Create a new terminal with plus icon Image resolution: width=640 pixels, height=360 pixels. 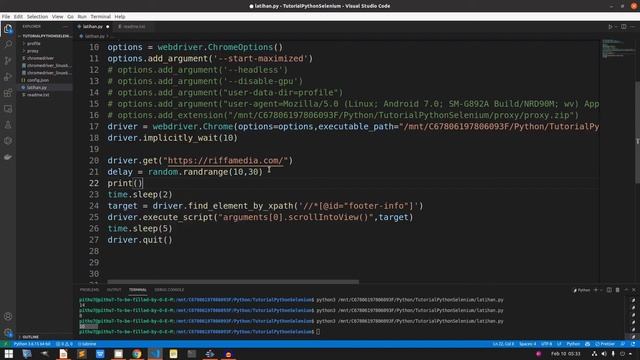point(596,290)
